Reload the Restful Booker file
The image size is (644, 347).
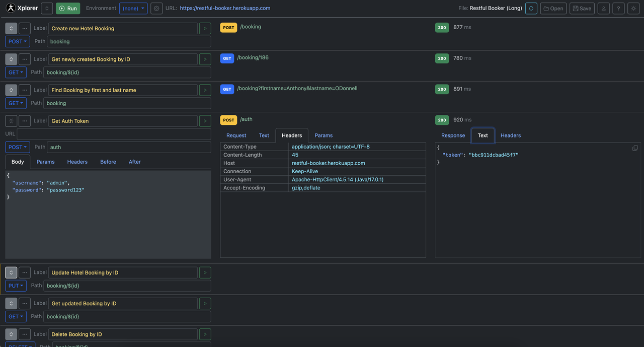531,8
